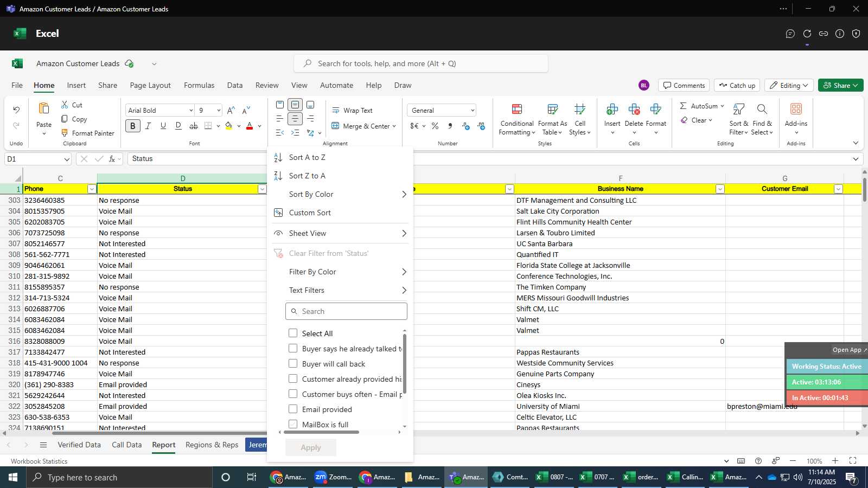Apply underline formatting

tap(163, 126)
